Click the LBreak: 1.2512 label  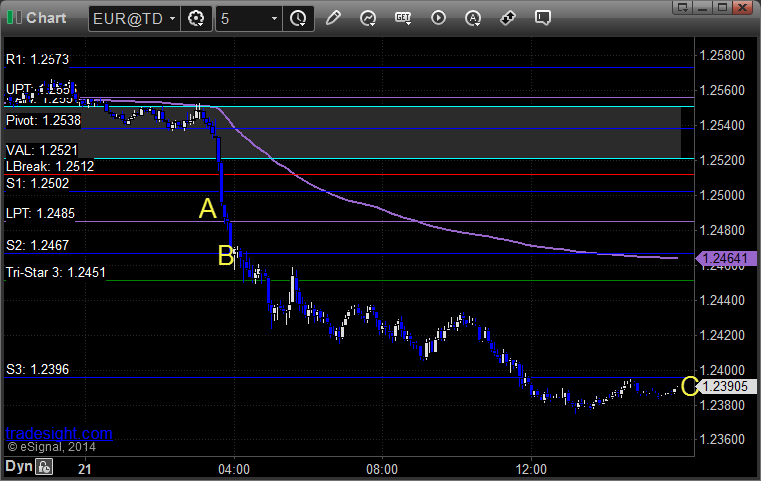click(x=50, y=166)
